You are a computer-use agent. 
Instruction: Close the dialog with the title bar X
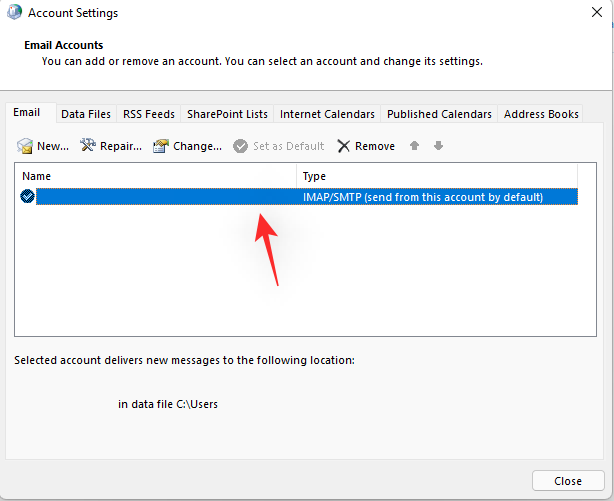[594, 14]
